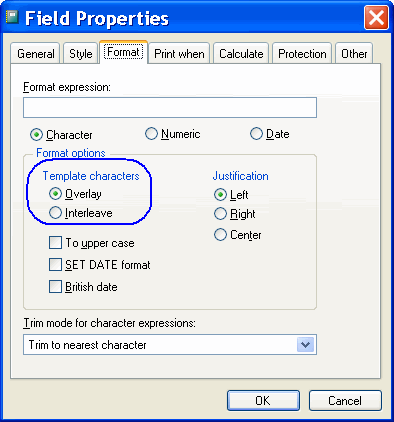394x422 pixels.
Task: Switch to the Other tab
Action: pyautogui.click(x=354, y=54)
